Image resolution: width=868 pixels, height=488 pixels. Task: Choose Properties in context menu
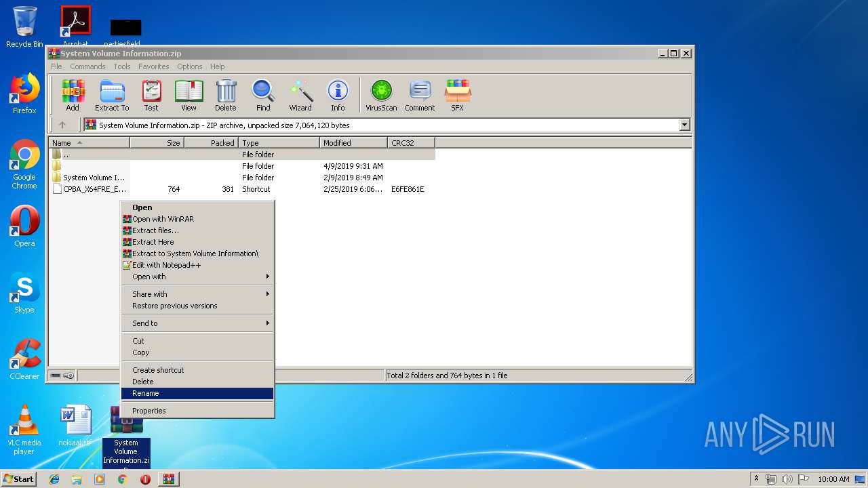tap(197, 411)
